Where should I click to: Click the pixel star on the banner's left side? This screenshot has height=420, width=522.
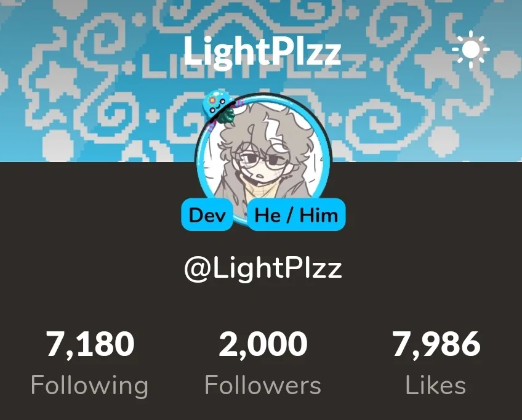click(x=57, y=79)
